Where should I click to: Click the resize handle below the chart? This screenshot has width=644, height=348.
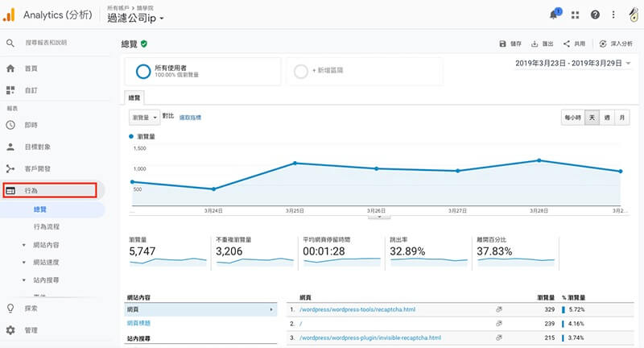[378, 215]
